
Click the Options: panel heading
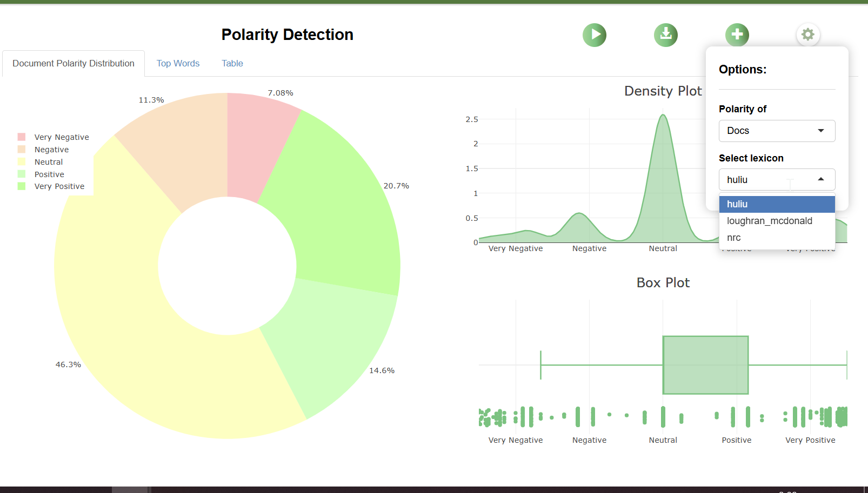pyautogui.click(x=743, y=69)
